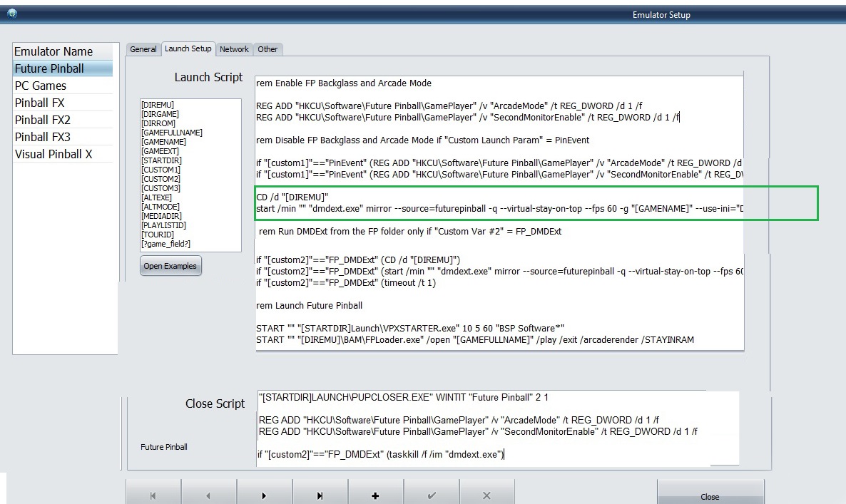Pick [GAMEFULLNAME] variable from list

pos(172,133)
